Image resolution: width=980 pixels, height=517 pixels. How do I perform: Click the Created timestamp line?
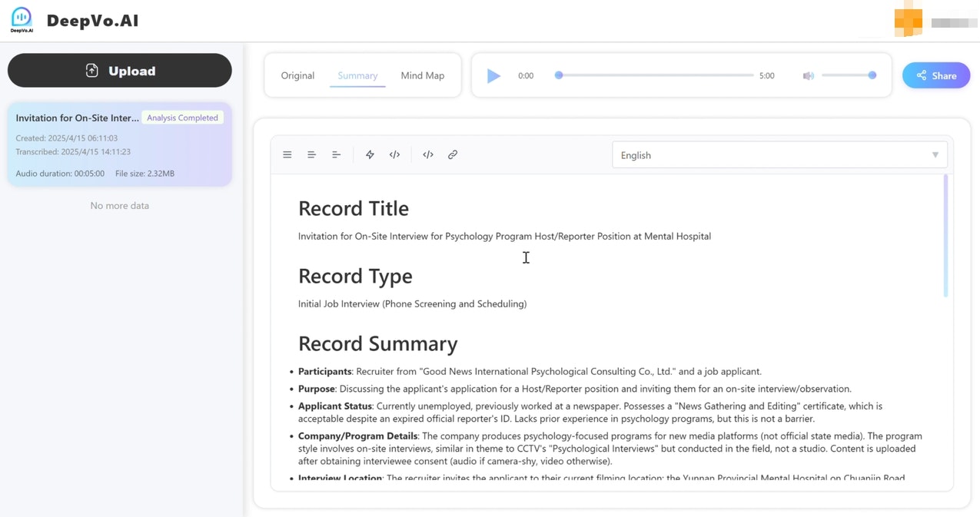pyautogui.click(x=67, y=138)
